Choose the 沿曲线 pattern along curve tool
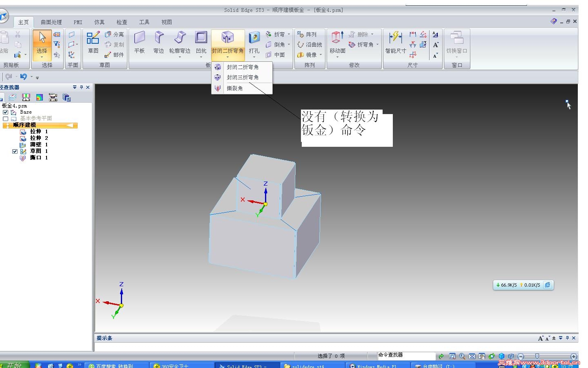The height and width of the screenshot is (368, 588). [x=310, y=45]
